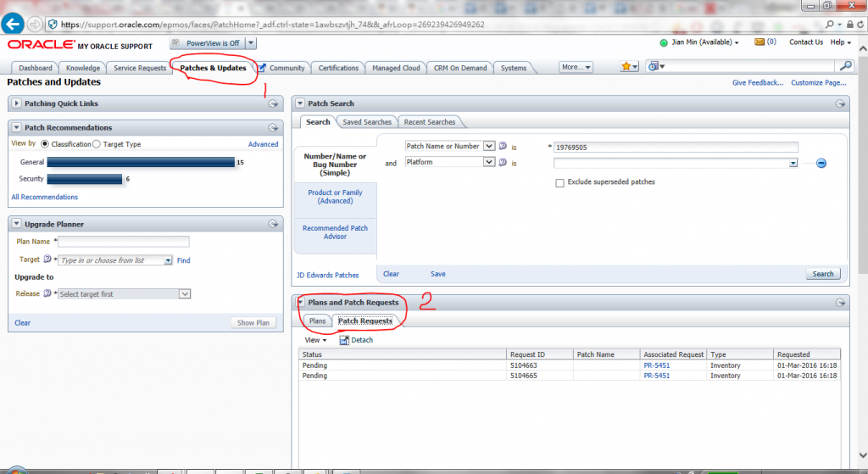This screenshot has height=474, width=868.
Task: Open the messages envelope icon
Action: 759,42
